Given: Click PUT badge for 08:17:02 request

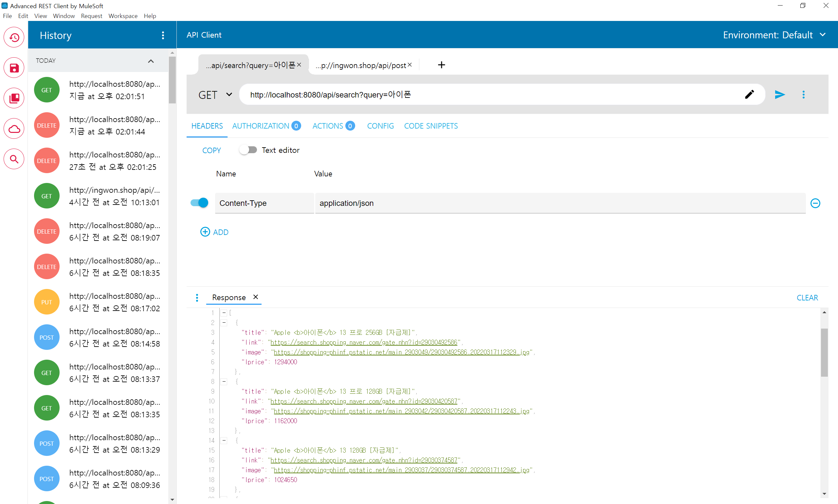Looking at the screenshot, I should click(x=46, y=302).
